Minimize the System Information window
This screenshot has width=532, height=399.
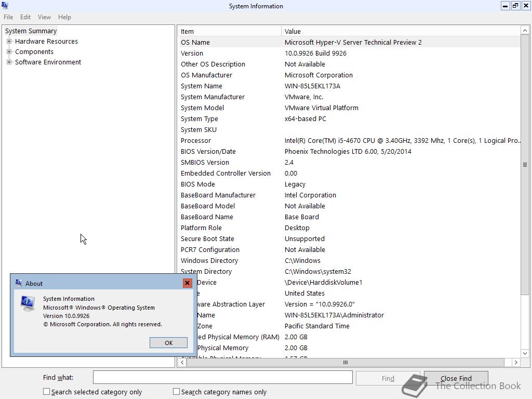505,6
